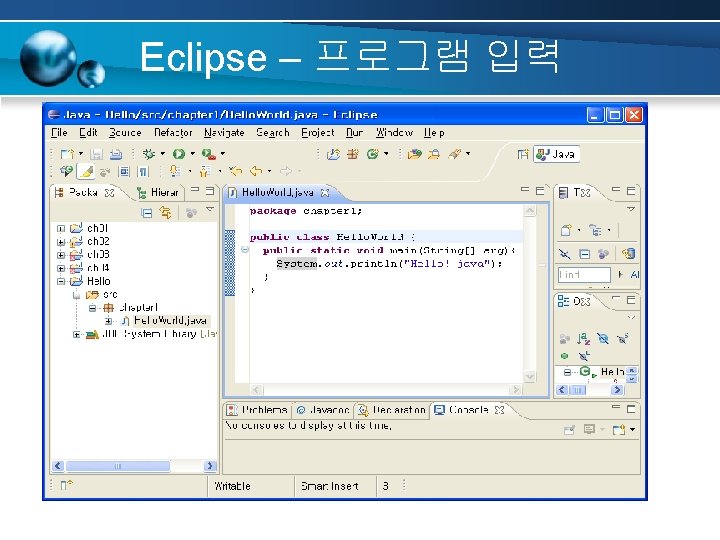The height and width of the screenshot is (540, 720).
Task: Toggle Hide Fields in Outline view
Action: click(x=603, y=339)
